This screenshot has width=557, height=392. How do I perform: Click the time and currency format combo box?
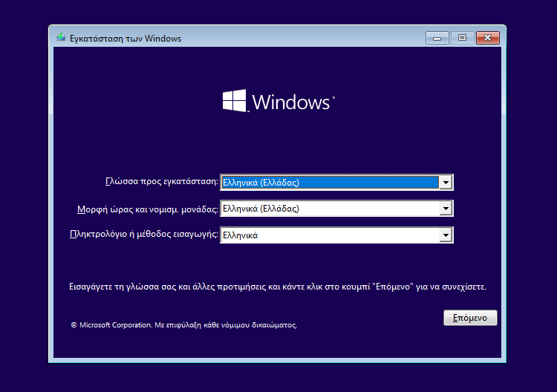tap(336, 209)
